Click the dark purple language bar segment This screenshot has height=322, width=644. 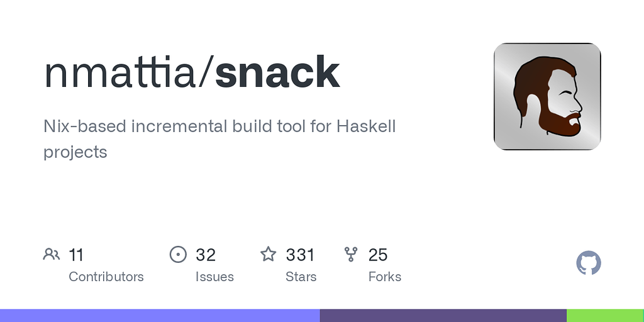click(x=443, y=316)
